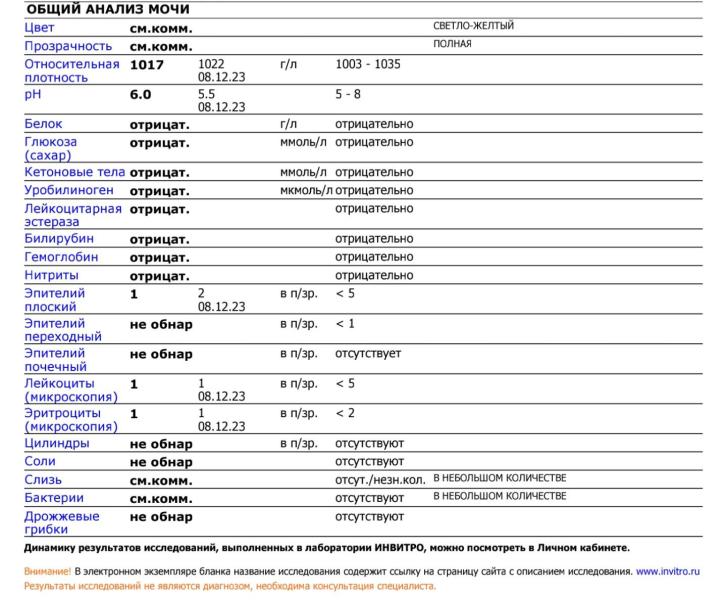Open the Дрожжевые грибки link
727x600 pixels.
(62, 523)
